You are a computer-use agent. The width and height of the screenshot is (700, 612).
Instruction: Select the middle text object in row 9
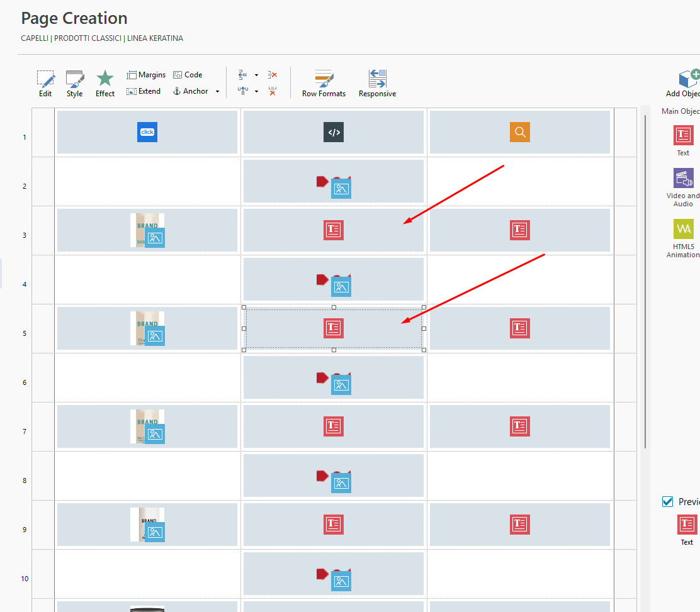click(x=334, y=525)
